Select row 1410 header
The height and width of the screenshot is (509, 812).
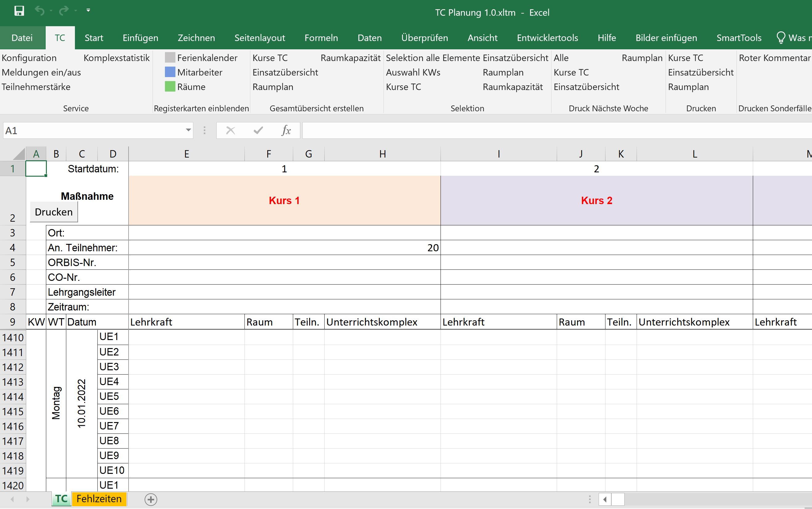click(x=13, y=337)
